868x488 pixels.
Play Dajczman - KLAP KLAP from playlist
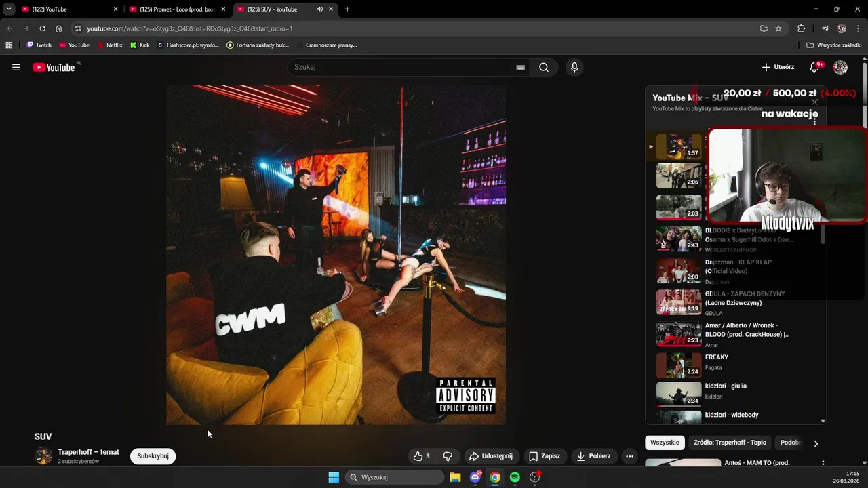pos(738,271)
